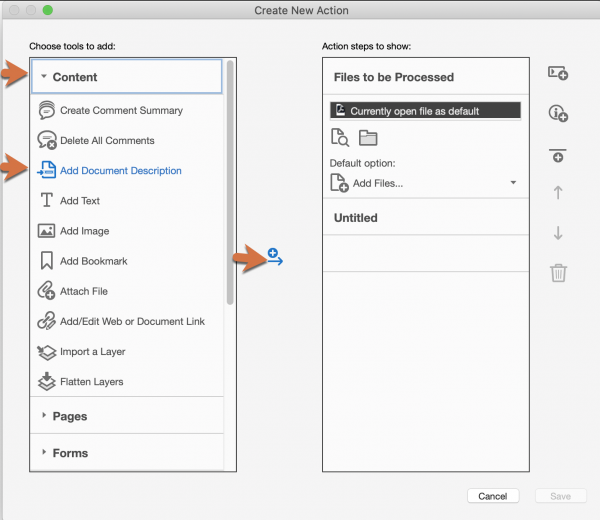Click the PDF icon in Currently open file row
This screenshot has height=520, width=600.
pyautogui.click(x=341, y=110)
